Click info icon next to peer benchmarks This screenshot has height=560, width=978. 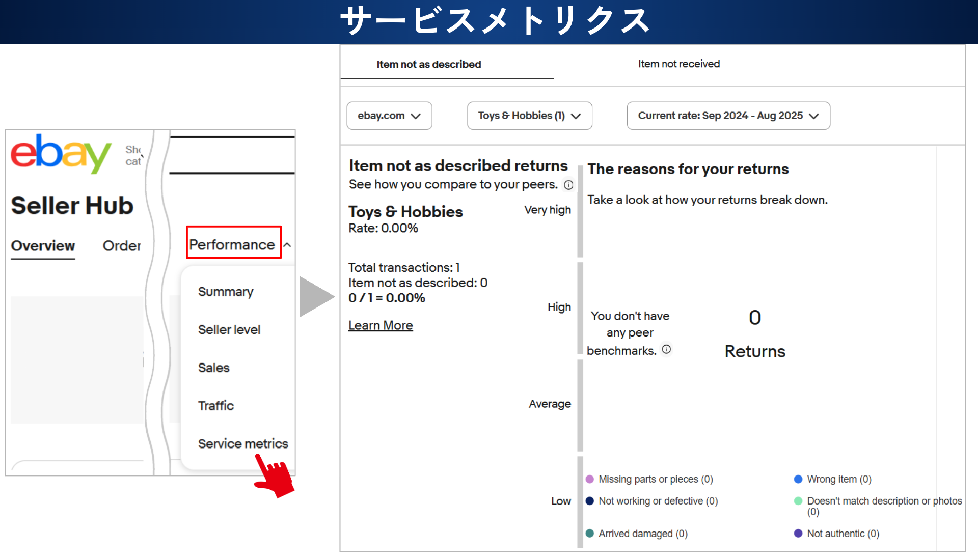tap(666, 349)
